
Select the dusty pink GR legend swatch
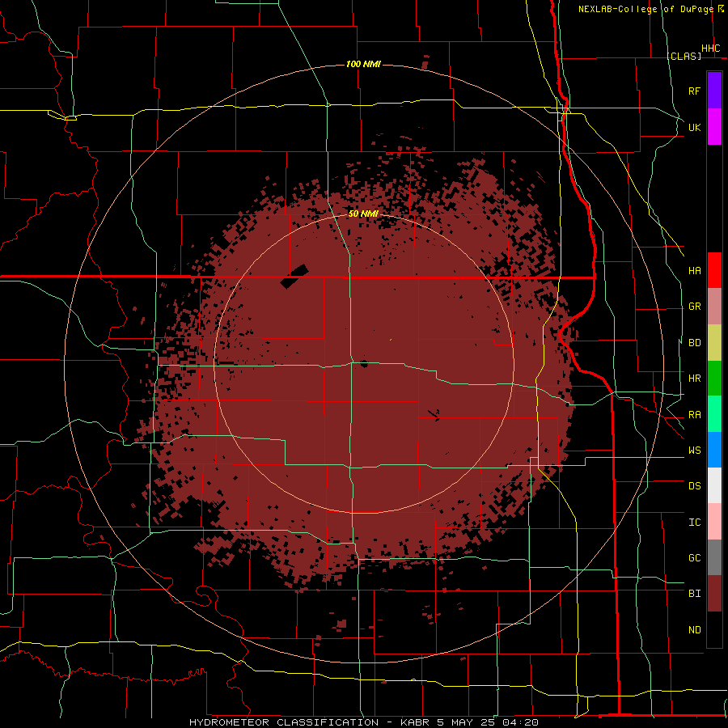coord(714,307)
